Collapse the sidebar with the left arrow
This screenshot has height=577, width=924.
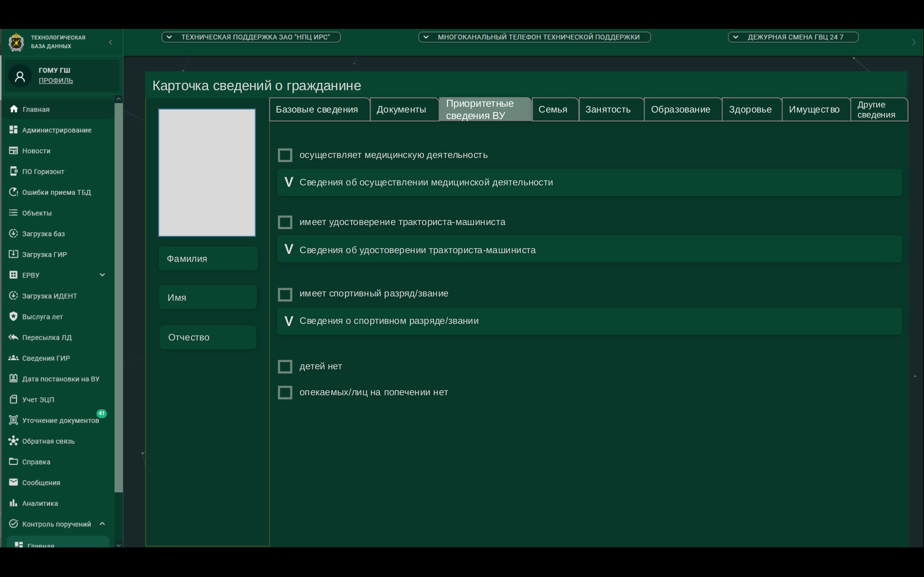111,42
